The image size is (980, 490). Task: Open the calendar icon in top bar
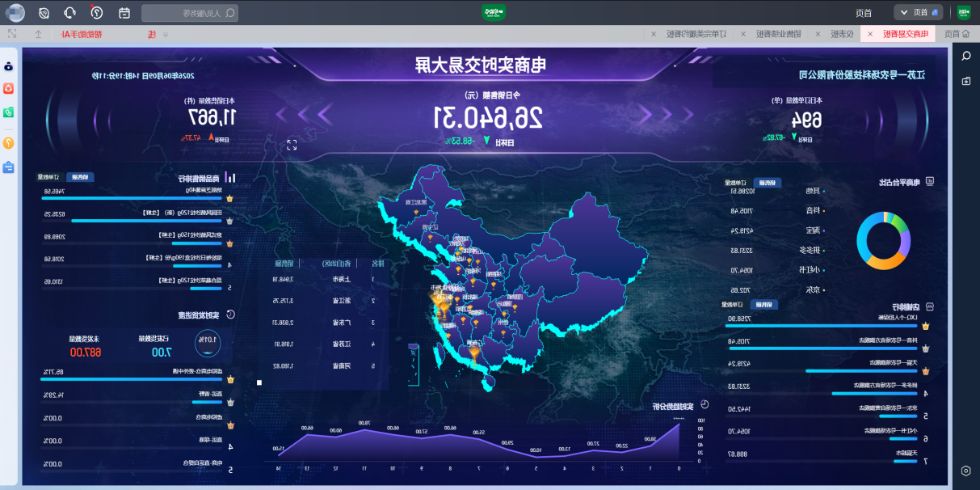pyautogui.click(x=124, y=12)
